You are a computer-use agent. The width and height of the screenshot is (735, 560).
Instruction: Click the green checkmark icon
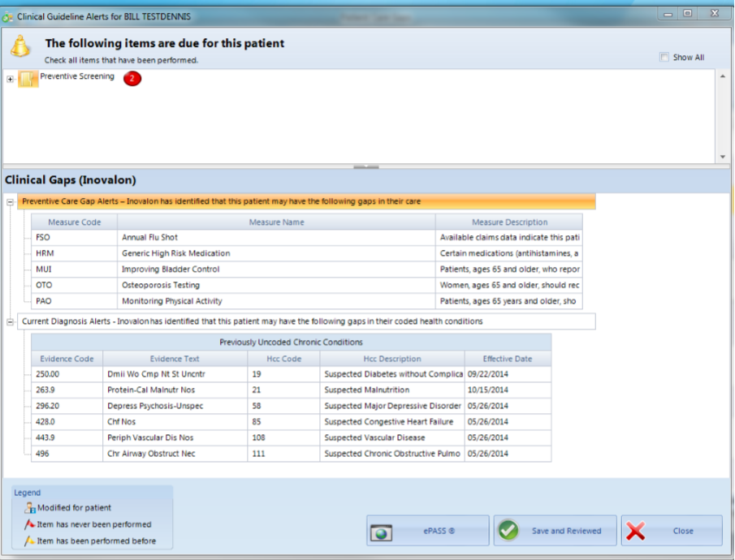pos(508,532)
